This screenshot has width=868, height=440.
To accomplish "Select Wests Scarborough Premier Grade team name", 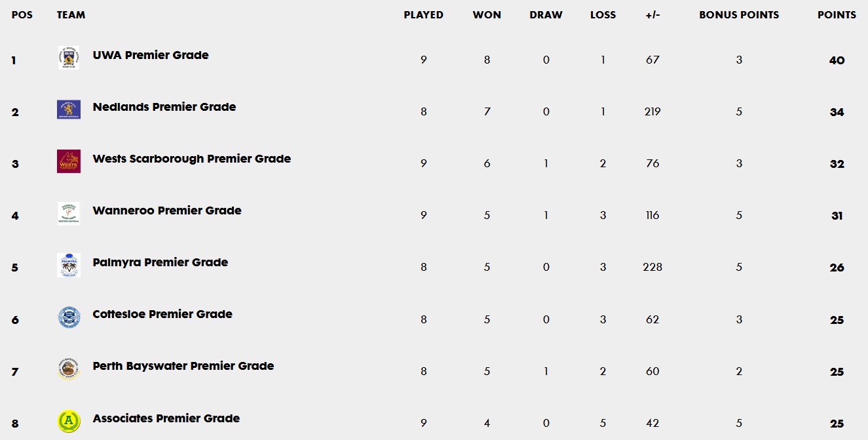I will 192,159.
